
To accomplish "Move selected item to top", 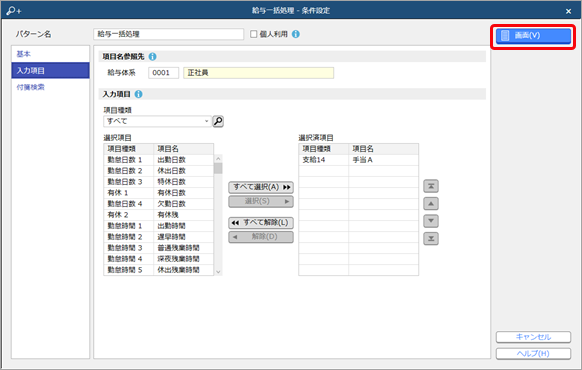I will click(431, 186).
